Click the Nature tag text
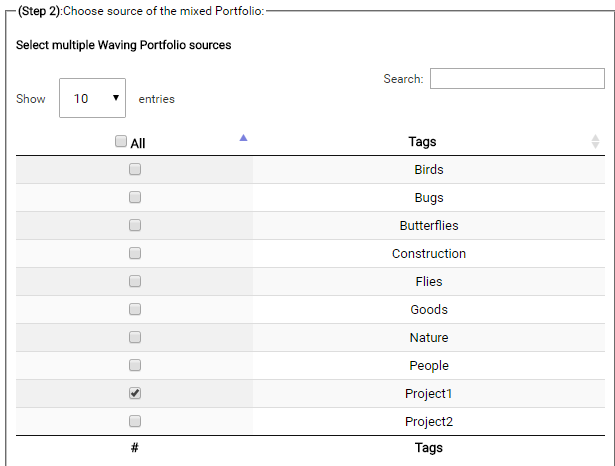 [429, 337]
